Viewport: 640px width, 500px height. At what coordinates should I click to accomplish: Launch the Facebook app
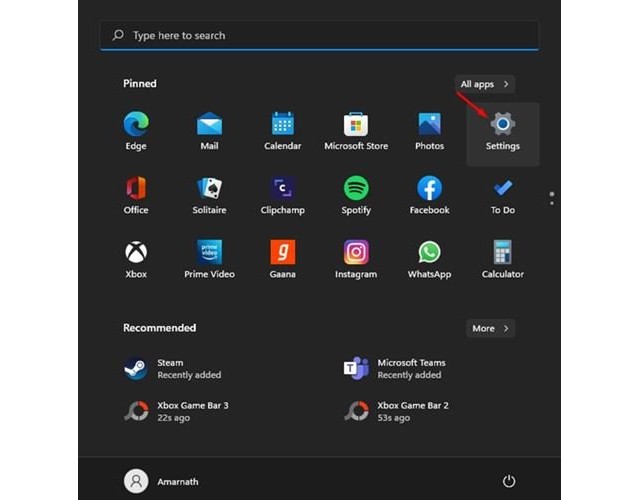(429, 196)
